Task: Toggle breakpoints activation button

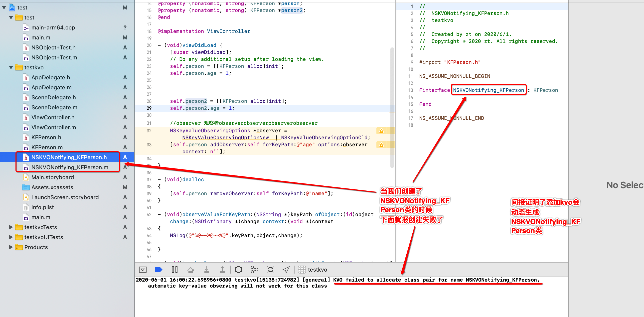Action: [x=159, y=270]
